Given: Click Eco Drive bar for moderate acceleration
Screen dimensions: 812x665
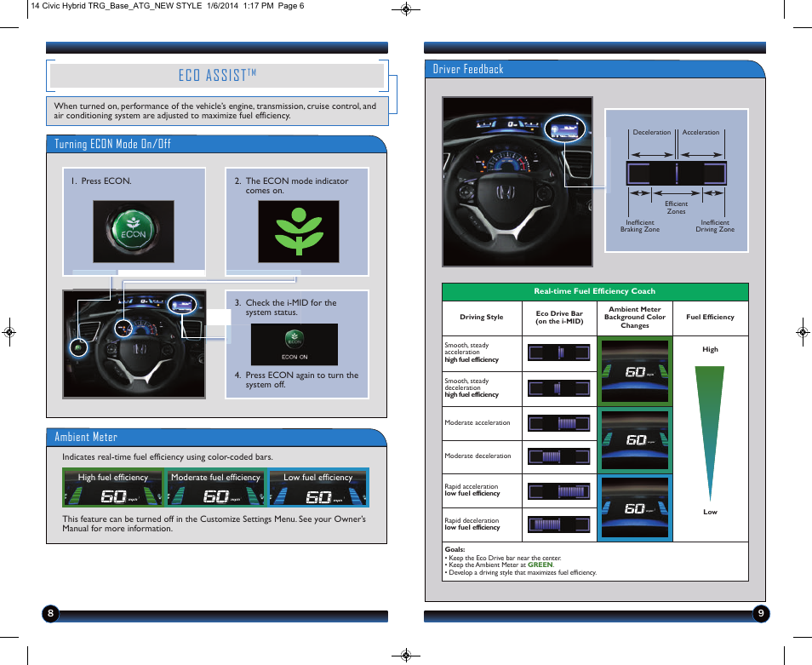Looking at the screenshot, I should pos(558,423).
